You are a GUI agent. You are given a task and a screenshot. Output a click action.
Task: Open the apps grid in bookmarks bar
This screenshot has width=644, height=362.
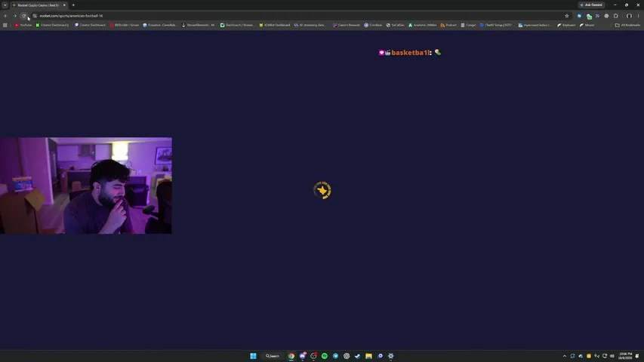[5, 25]
